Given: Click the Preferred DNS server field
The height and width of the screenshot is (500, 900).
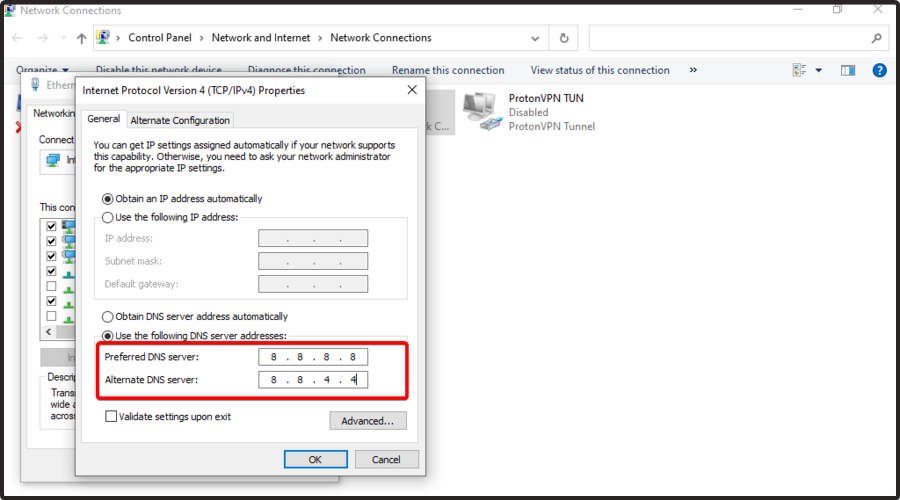Looking at the screenshot, I should click(x=313, y=357).
